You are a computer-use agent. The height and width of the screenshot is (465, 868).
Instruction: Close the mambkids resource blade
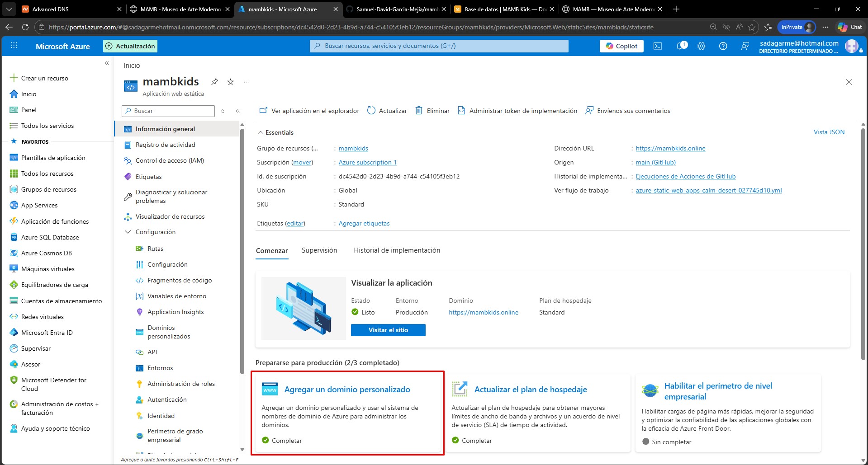pyautogui.click(x=849, y=82)
